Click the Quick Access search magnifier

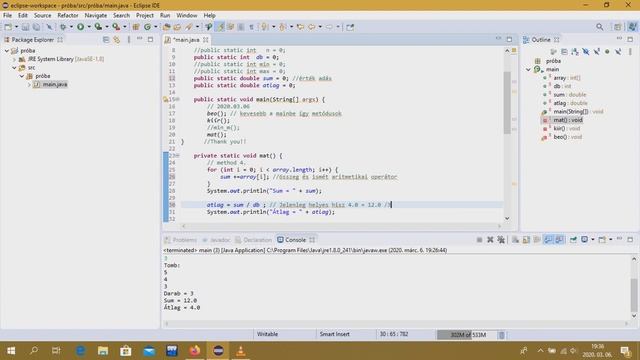pyautogui.click(x=599, y=27)
